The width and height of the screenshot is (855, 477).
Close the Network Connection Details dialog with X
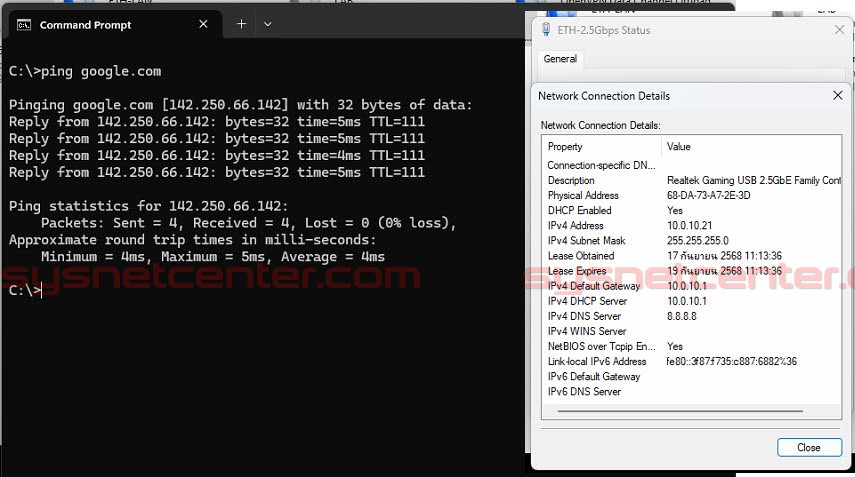838,95
